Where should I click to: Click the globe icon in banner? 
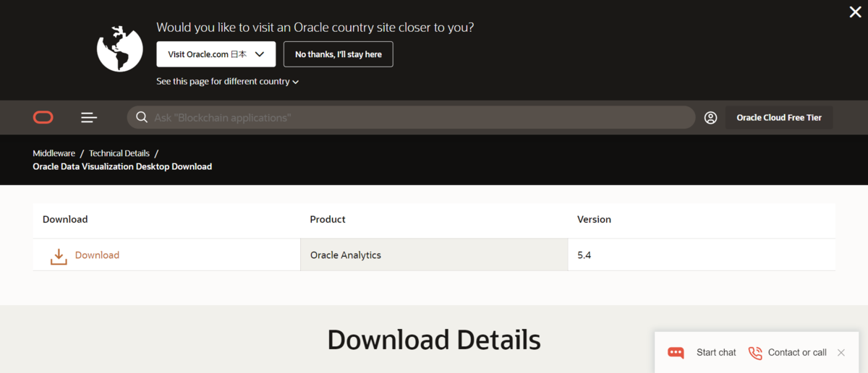click(120, 48)
